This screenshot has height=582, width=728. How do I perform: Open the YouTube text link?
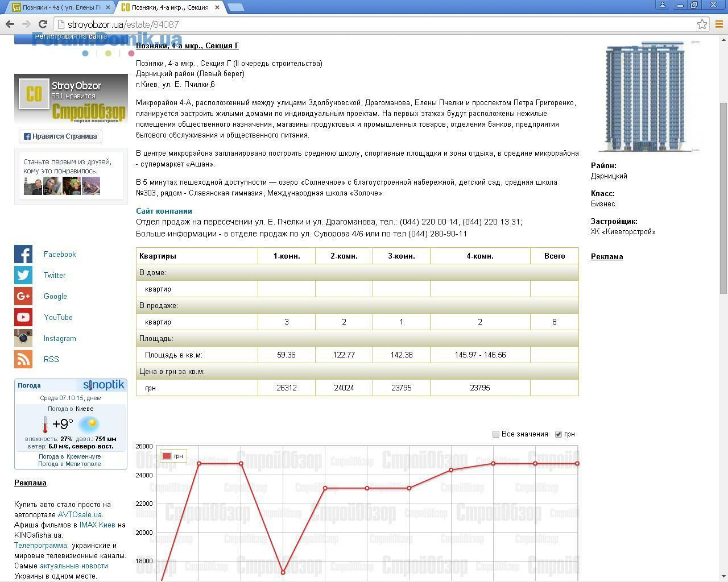[x=58, y=318]
